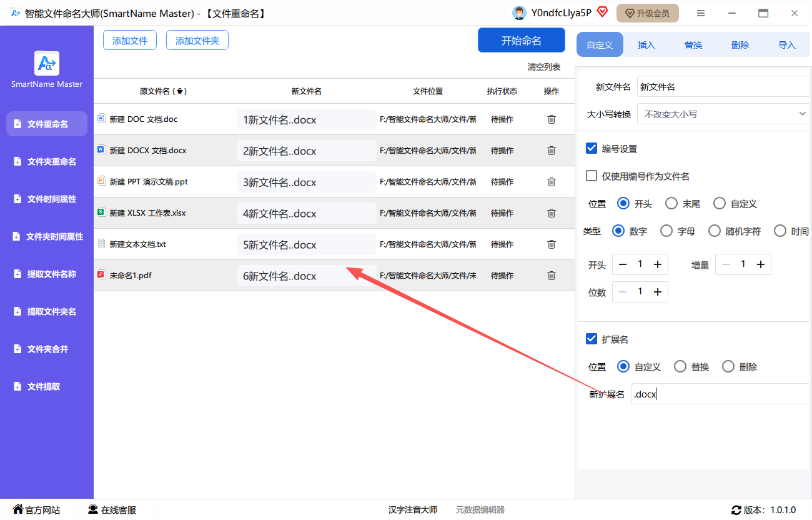Screen dimensions: 812x520
Task: Click trash icon for 新建 DOC 文档.doc
Action: [551, 119]
